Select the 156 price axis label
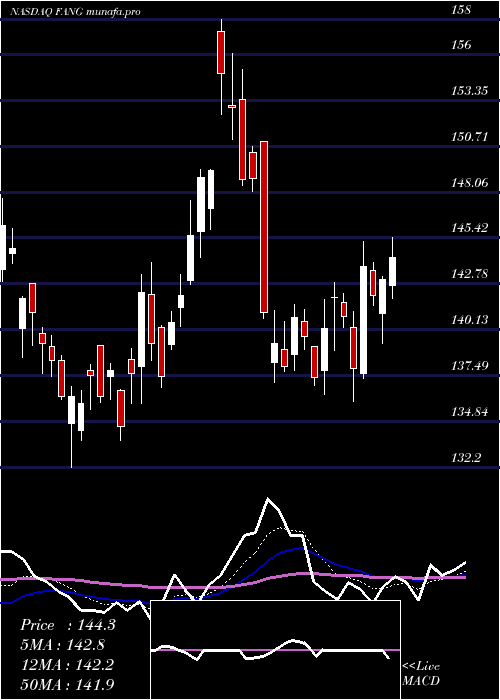This screenshot has height=700, width=500. click(x=461, y=45)
